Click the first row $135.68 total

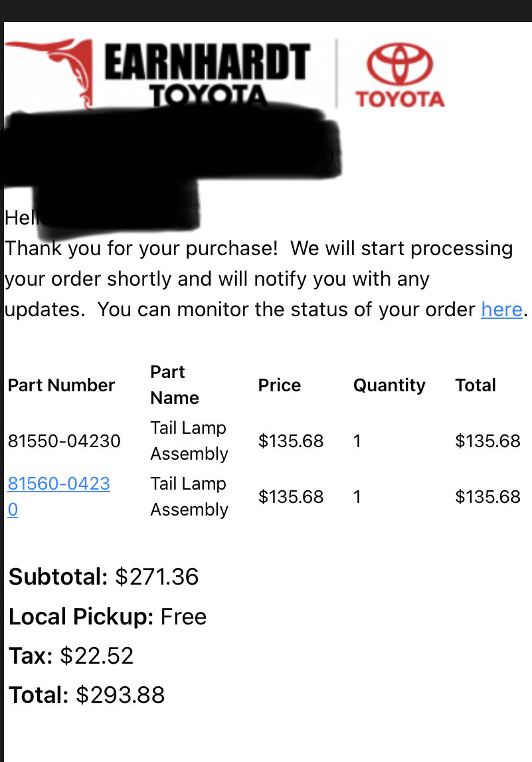pos(488,440)
